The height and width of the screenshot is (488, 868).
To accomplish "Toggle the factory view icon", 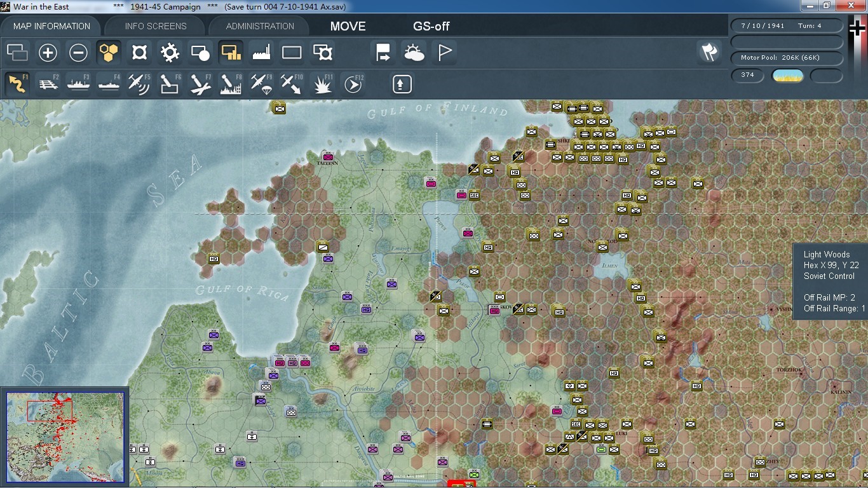I will pyautogui.click(x=261, y=52).
